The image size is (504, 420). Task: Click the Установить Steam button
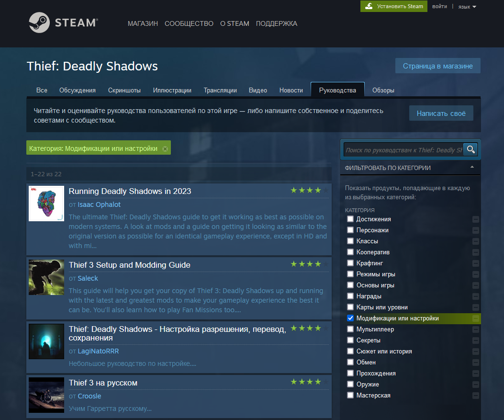coord(394,6)
